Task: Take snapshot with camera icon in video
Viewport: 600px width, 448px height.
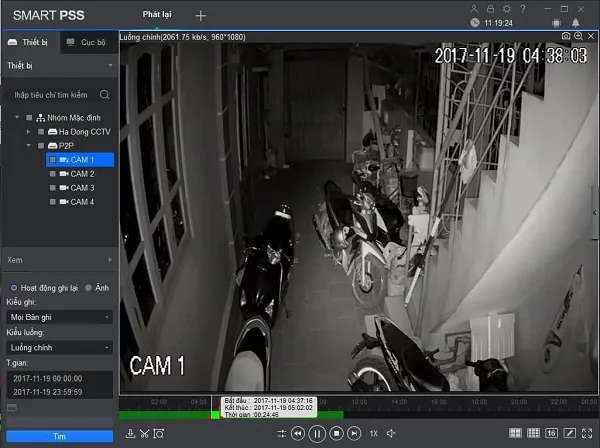Action: 566,36
